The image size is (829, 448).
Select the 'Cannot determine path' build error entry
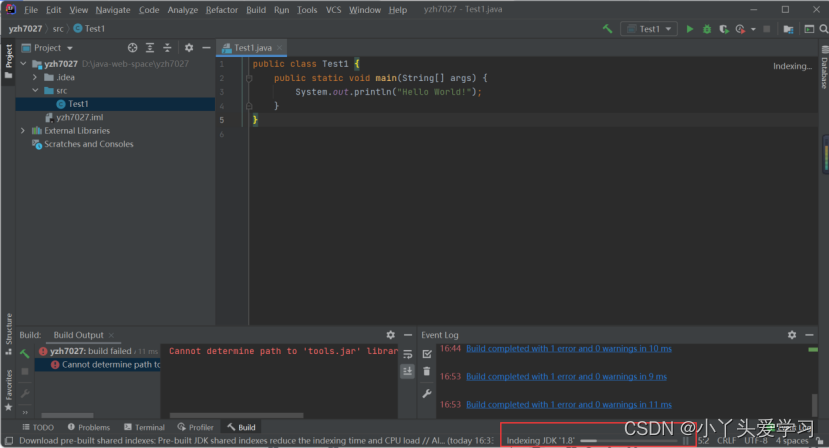[110, 365]
